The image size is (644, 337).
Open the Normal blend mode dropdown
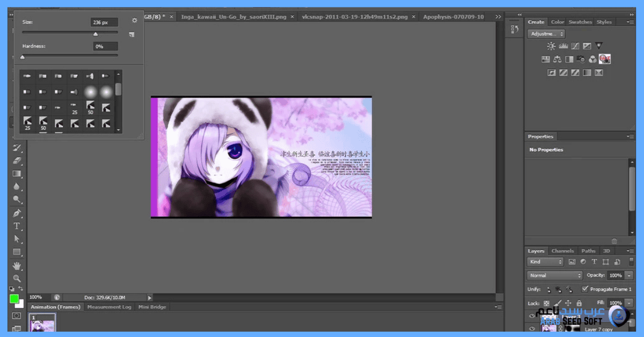[x=554, y=275]
